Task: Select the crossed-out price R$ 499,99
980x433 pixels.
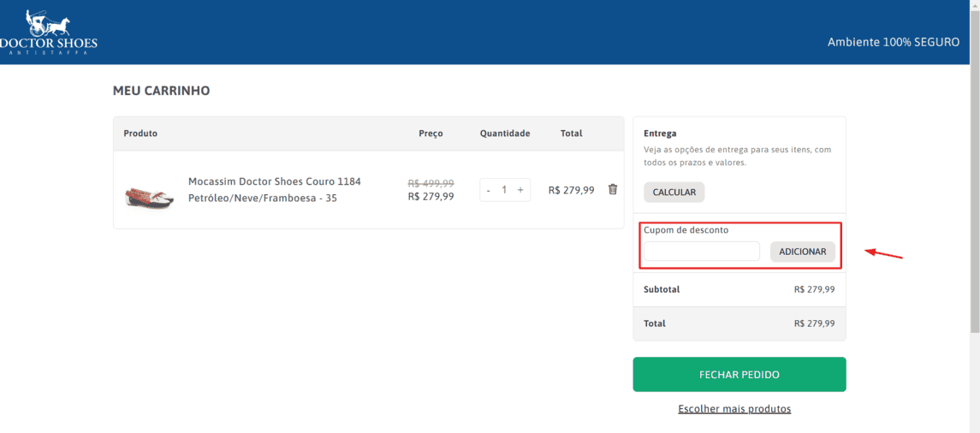Action: click(431, 184)
